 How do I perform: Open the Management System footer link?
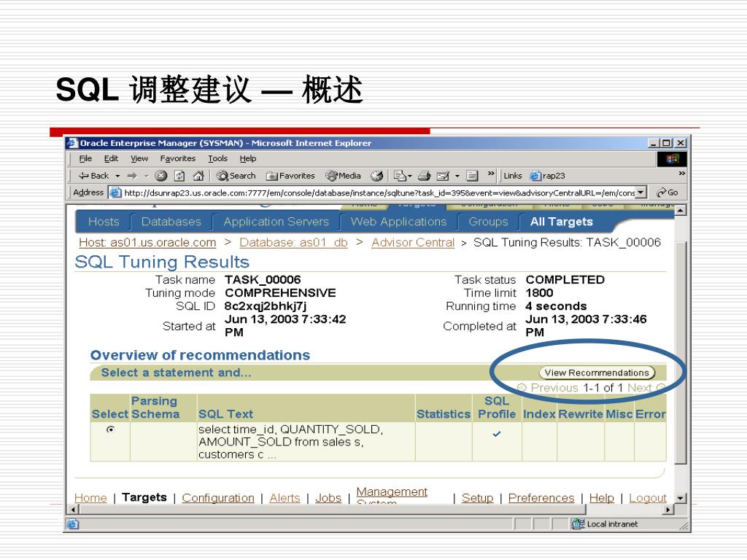392,495
